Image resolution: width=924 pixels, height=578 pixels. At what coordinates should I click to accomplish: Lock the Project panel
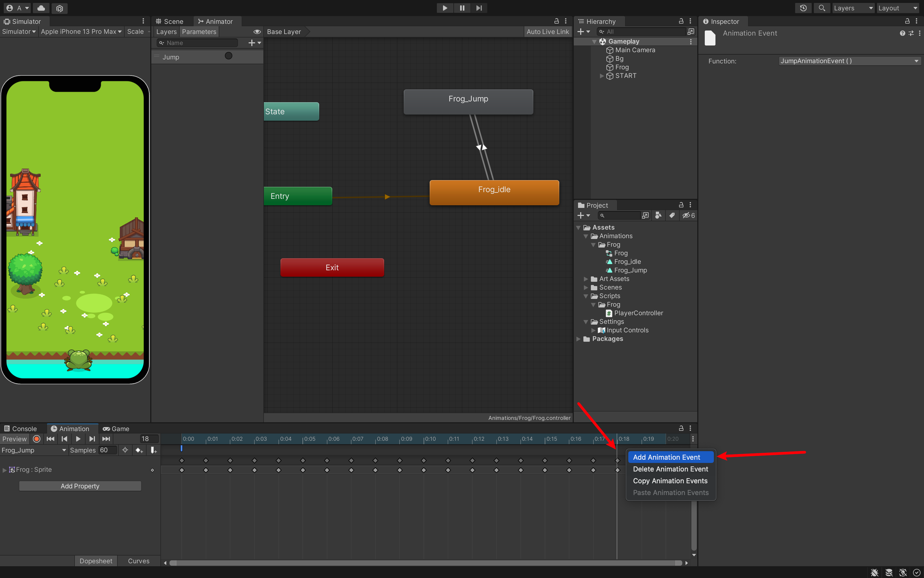[681, 205]
